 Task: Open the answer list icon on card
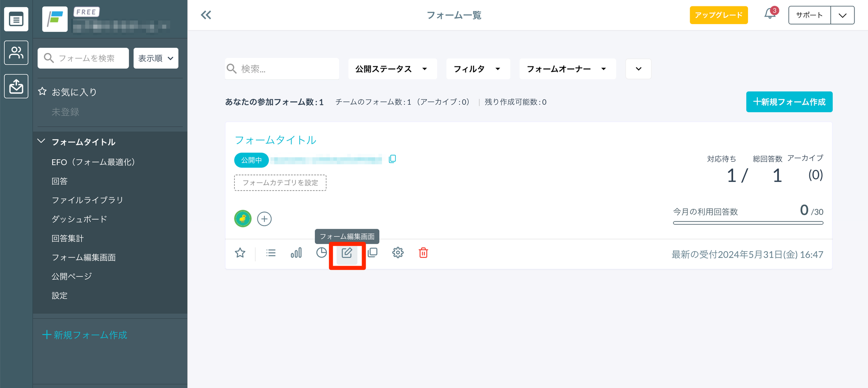(x=271, y=253)
